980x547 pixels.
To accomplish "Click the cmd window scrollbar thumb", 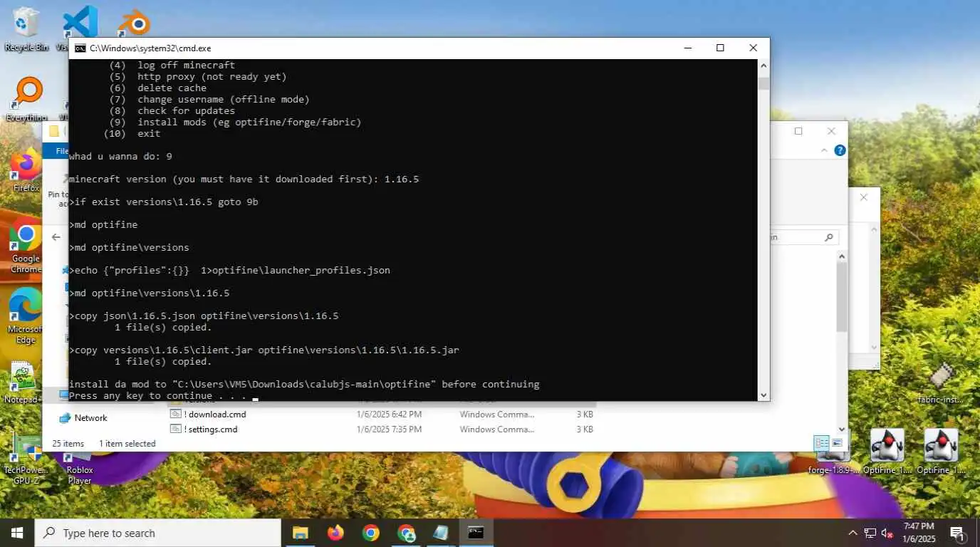I will click(x=763, y=83).
